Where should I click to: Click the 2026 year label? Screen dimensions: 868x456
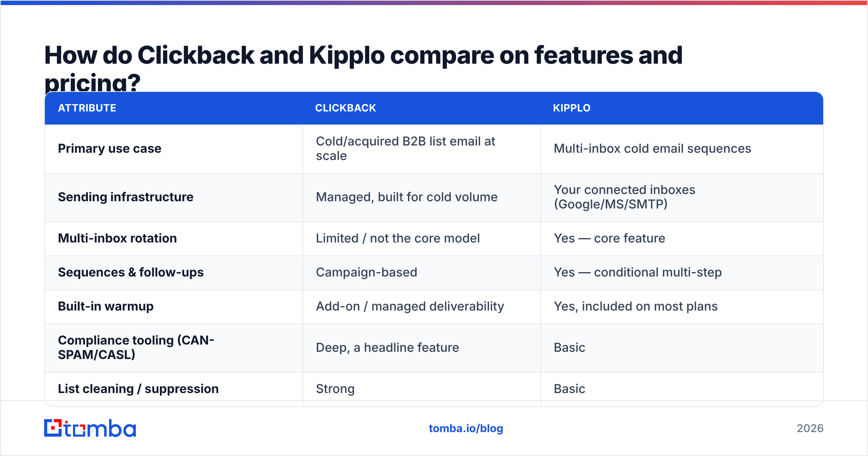pyautogui.click(x=810, y=428)
